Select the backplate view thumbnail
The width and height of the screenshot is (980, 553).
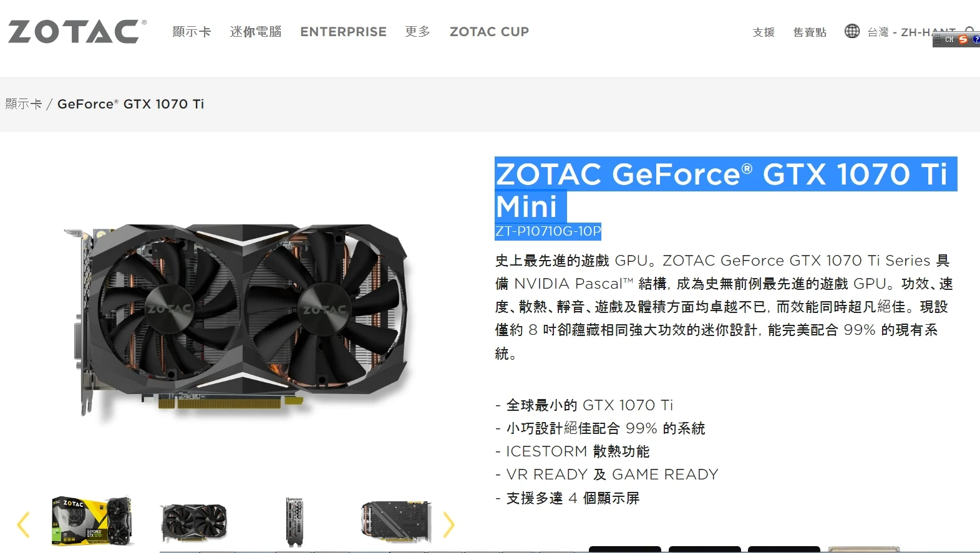pos(396,521)
